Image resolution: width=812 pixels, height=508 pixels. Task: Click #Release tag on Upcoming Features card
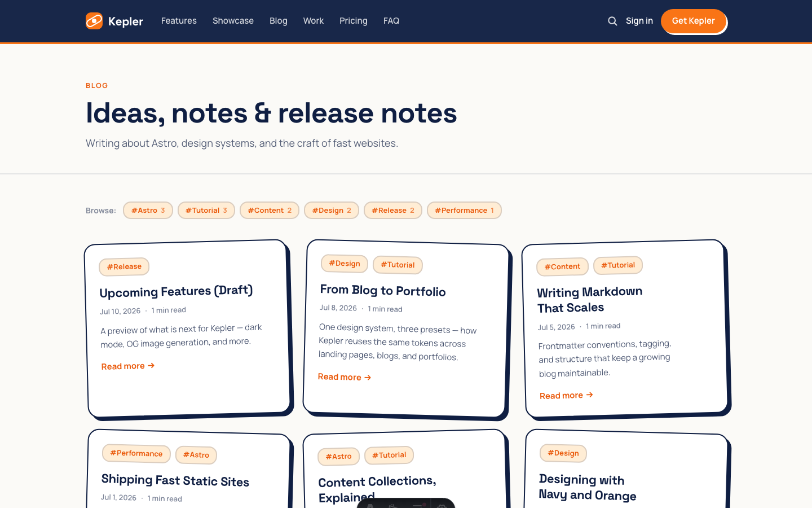(x=124, y=267)
